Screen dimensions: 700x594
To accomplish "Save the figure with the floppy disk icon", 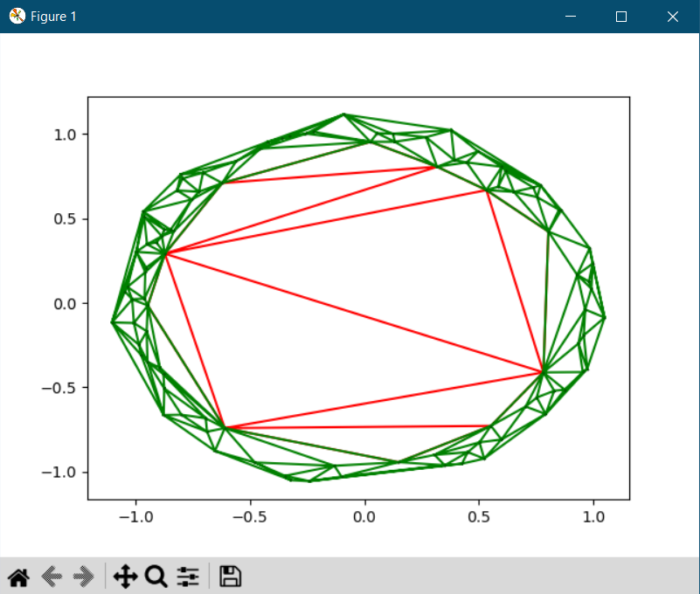I will point(231,577).
